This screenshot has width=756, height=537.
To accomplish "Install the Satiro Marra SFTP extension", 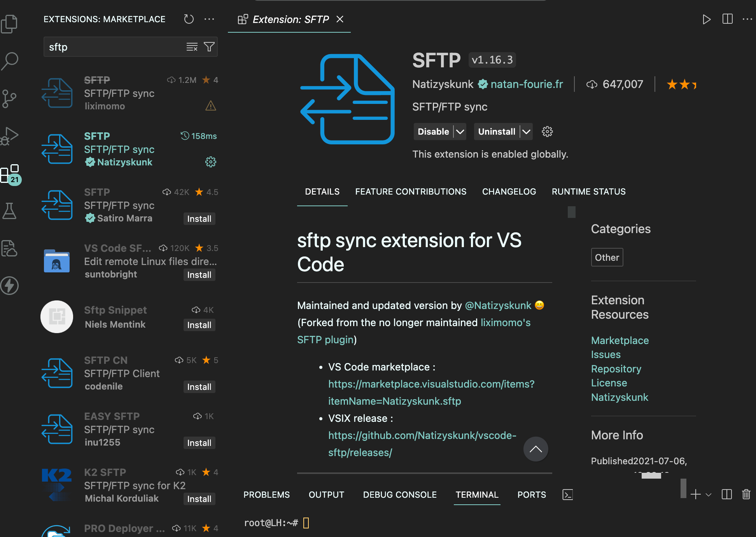I will [x=199, y=219].
